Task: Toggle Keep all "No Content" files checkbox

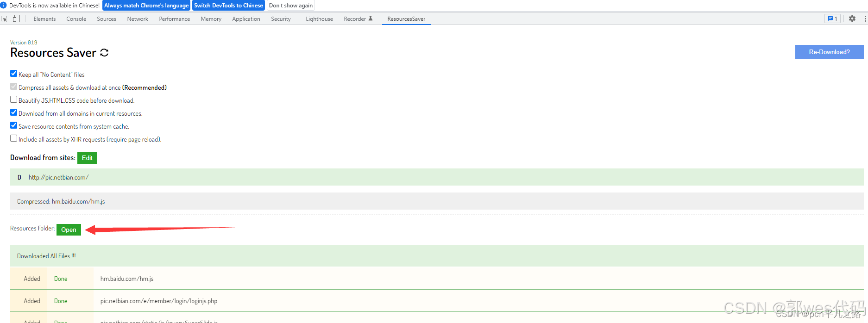Action: pyautogui.click(x=14, y=74)
